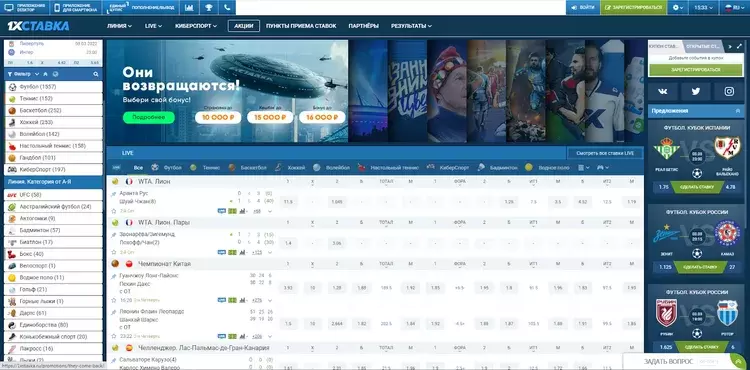Open the Бокс sidebar category

click(x=54, y=254)
